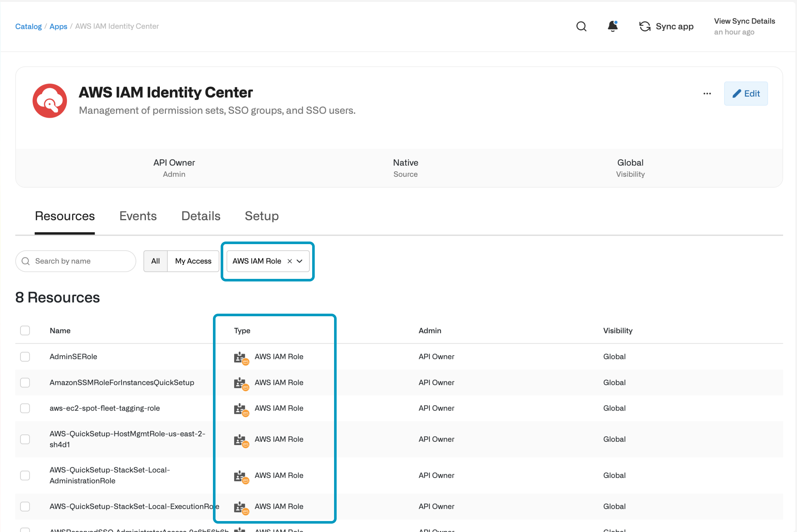Image resolution: width=797 pixels, height=532 pixels.
Task: Click the AWS IAM Identity Center logo
Action: (50, 101)
